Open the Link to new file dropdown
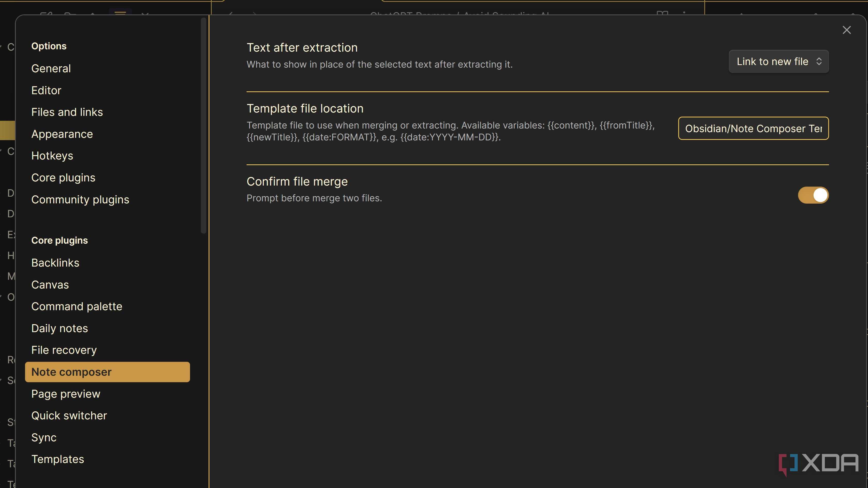This screenshot has height=488, width=868. 779,61
